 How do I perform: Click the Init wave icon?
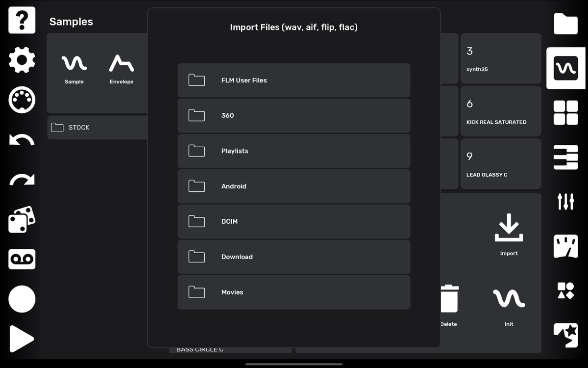pos(509,307)
